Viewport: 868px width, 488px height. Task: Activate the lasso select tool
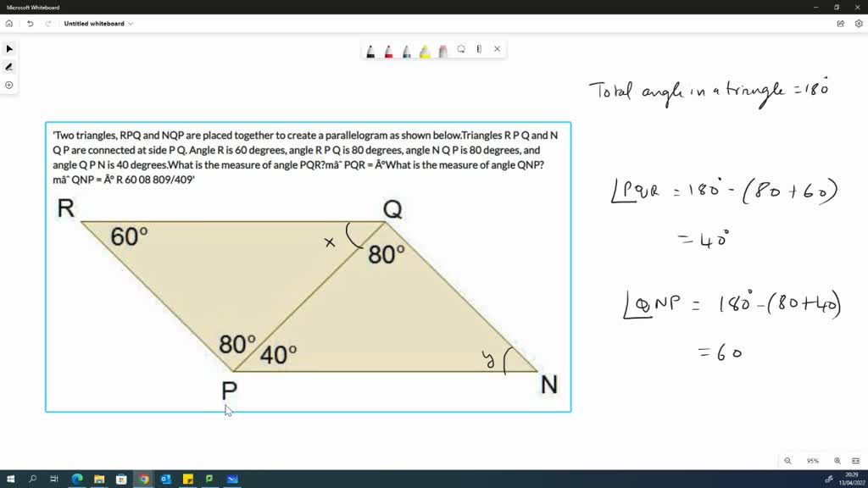point(461,50)
